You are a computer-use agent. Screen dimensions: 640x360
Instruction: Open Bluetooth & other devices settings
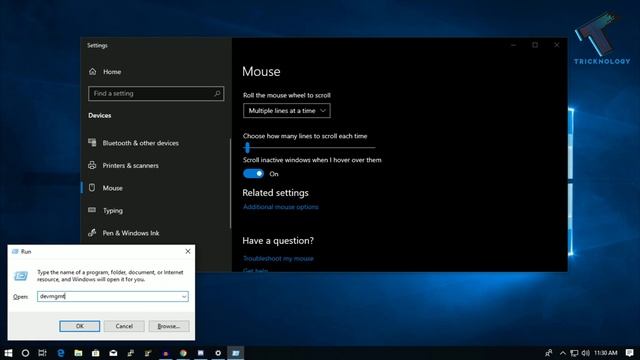pyautogui.click(x=140, y=143)
